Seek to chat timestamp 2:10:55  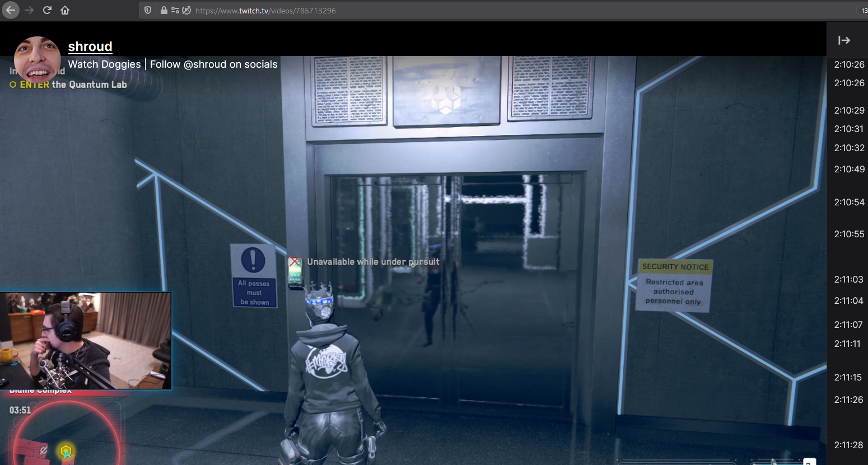click(x=849, y=234)
